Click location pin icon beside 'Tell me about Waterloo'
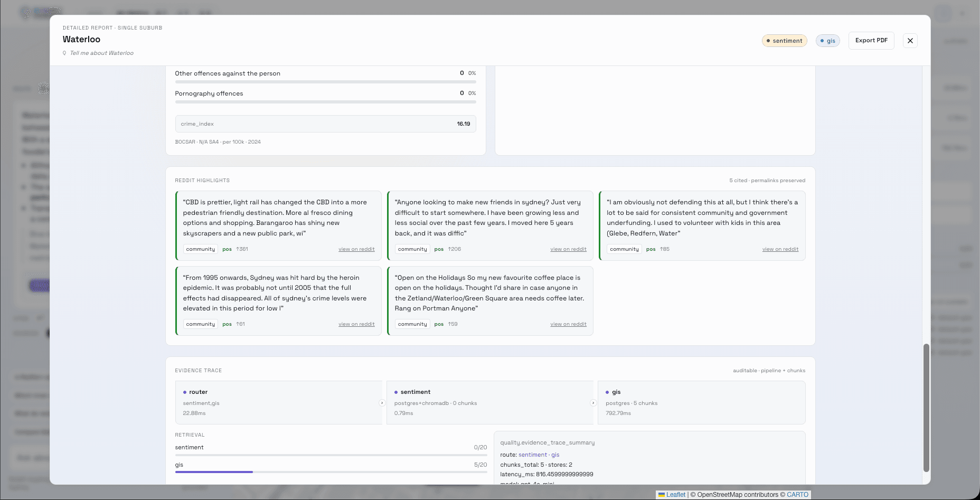Screen dimensions: 980x500 64,53
